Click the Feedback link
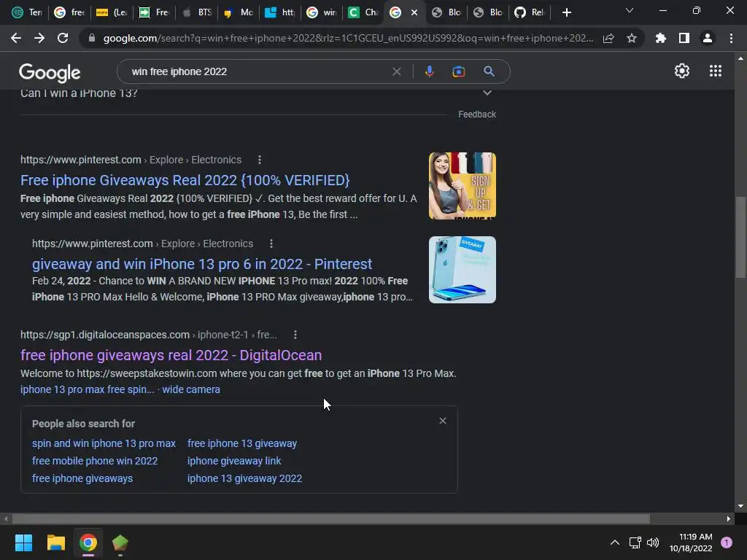This screenshot has height=560, width=747. tap(477, 114)
